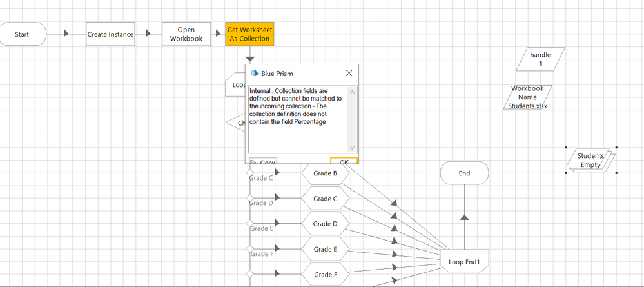Close the Blue Prism error dialog
The image size is (644, 287).
point(349,74)
